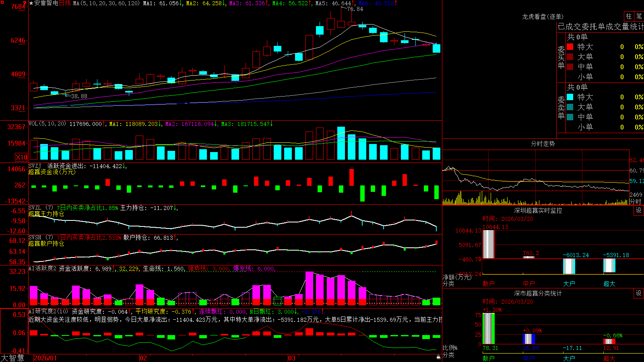The width and height of the screenshot is (644, 362).
Task: Click the red question mark help icon
Action: click(x=25, y=3)
